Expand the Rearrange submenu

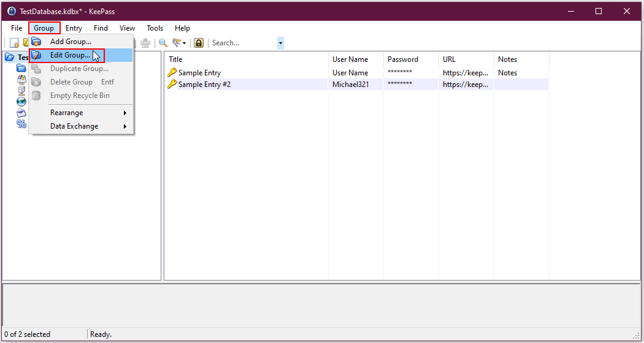pos(81,113)
